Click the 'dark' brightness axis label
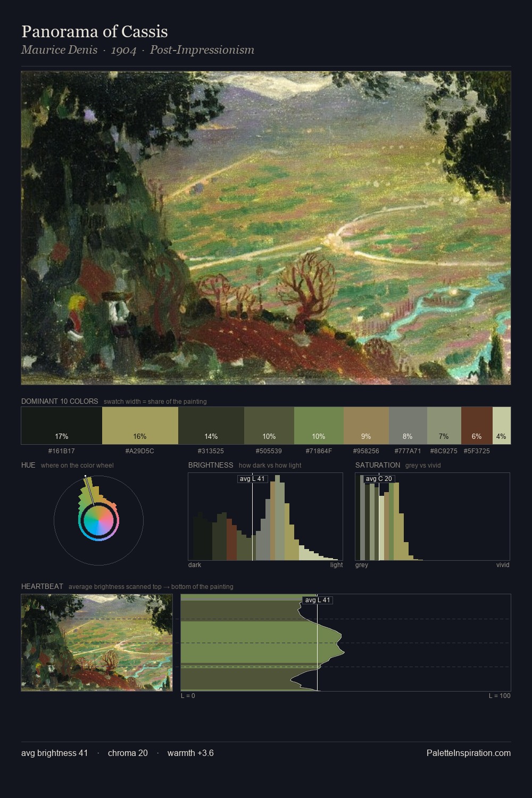Screen dimensions: 532x798 [x=195, y=565]
